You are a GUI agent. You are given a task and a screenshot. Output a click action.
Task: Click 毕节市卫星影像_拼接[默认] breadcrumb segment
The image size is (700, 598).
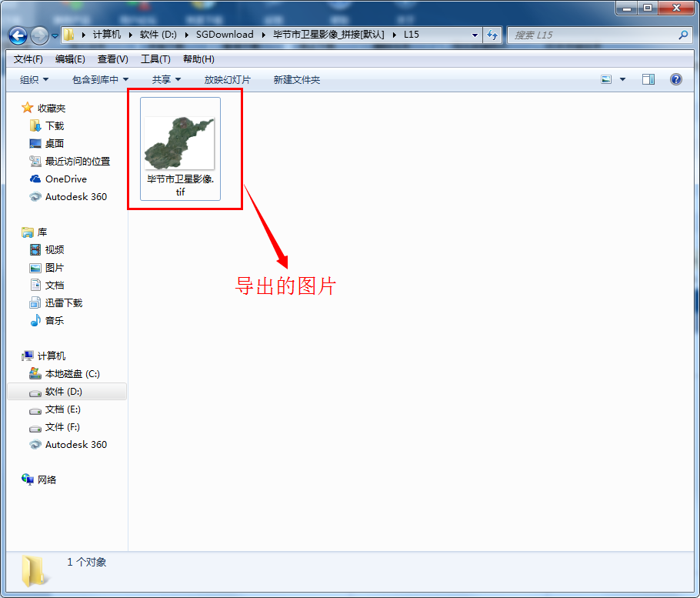[328, 35]
